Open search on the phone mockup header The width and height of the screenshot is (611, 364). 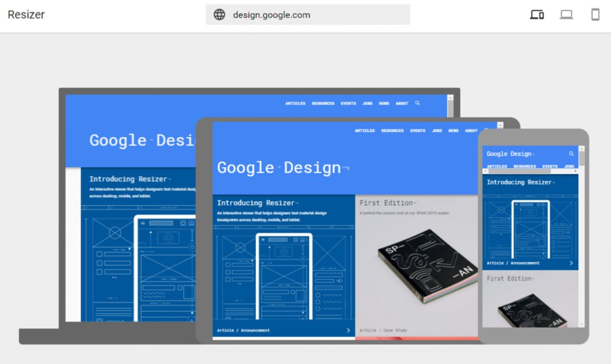coord(571,153)
